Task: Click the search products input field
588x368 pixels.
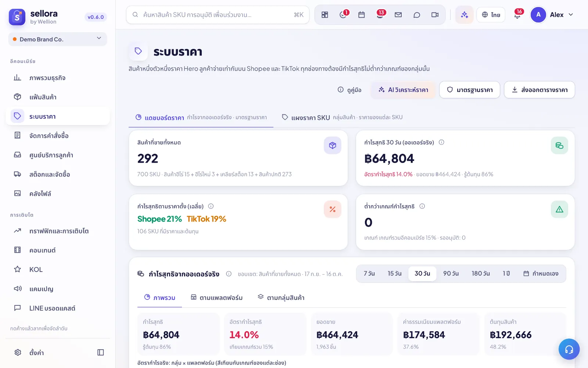Action: pos(218,15)
